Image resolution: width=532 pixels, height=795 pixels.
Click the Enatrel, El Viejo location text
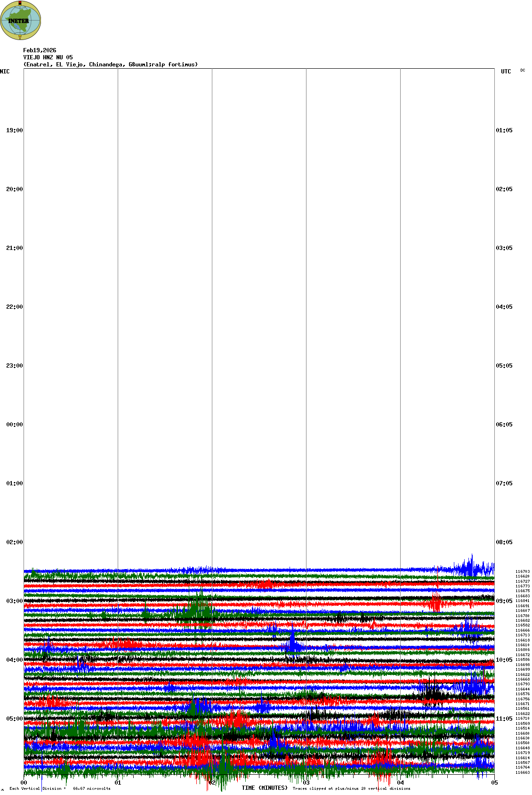click(x=110, y=64)
